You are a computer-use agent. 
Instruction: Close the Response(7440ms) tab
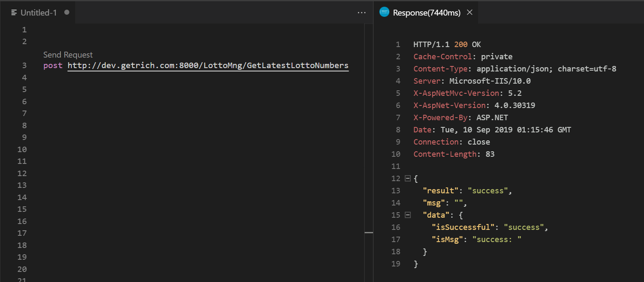[470, 13]
